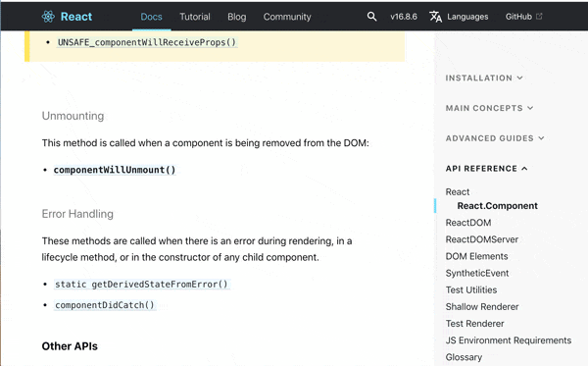Expand the Installation section chevron

(x=519, y=78)
